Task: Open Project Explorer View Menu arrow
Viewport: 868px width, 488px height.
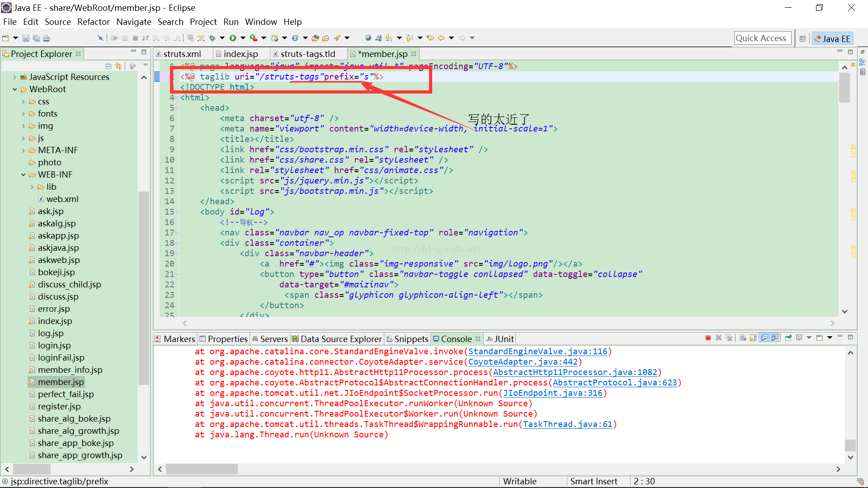Action: (145, 66)
